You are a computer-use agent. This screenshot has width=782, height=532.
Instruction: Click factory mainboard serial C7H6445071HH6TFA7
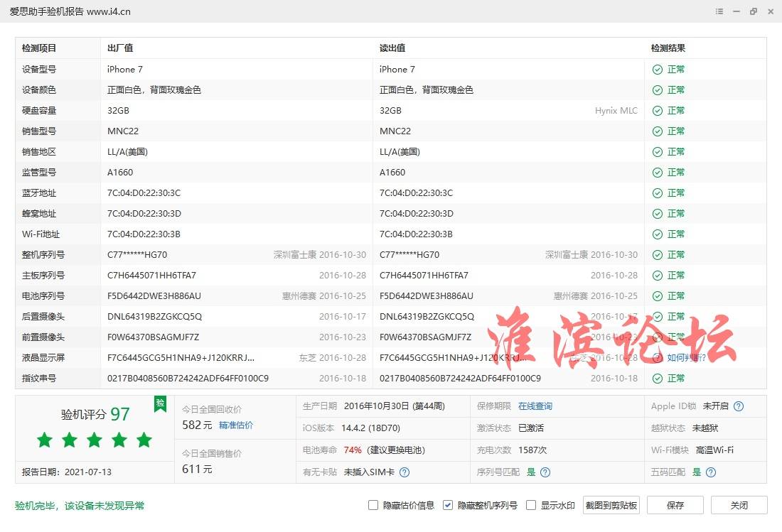[x=151, y=276]
